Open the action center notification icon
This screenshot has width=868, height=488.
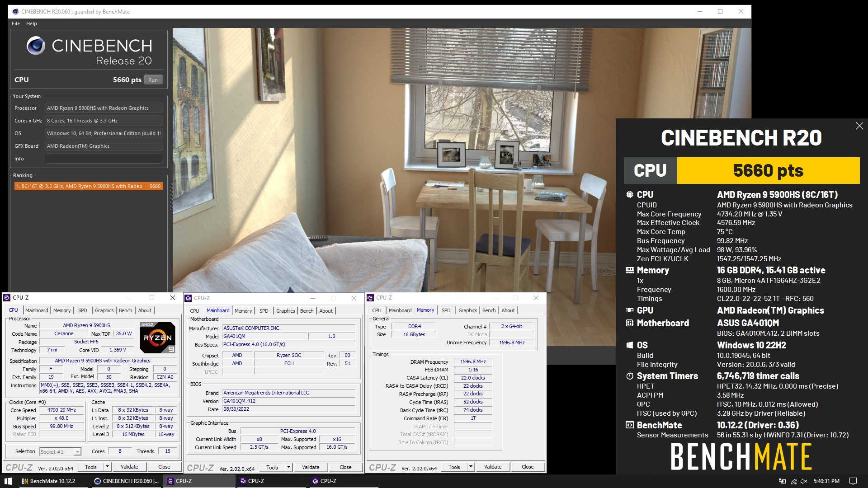point(853,481)
